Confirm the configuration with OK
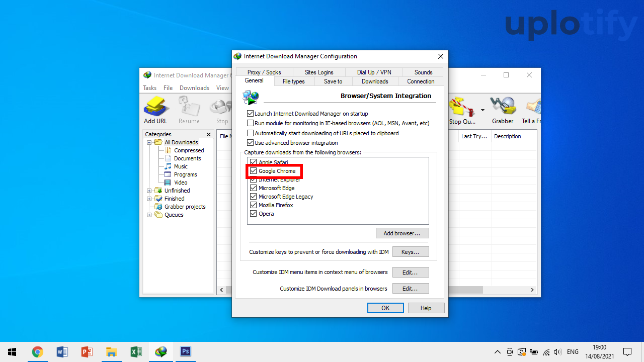The height and width of the screenshot is (362, 644). (x=385, y=308)
